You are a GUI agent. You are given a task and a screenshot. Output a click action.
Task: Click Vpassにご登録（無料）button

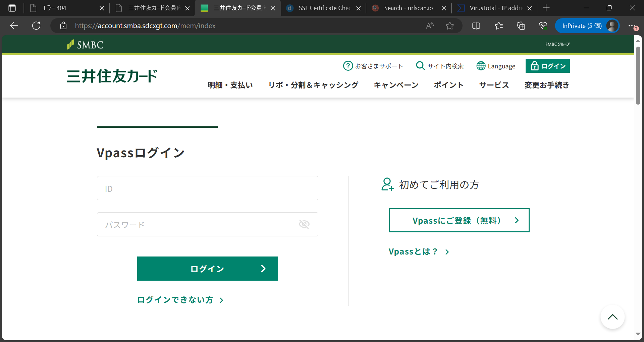click(459, 220)
